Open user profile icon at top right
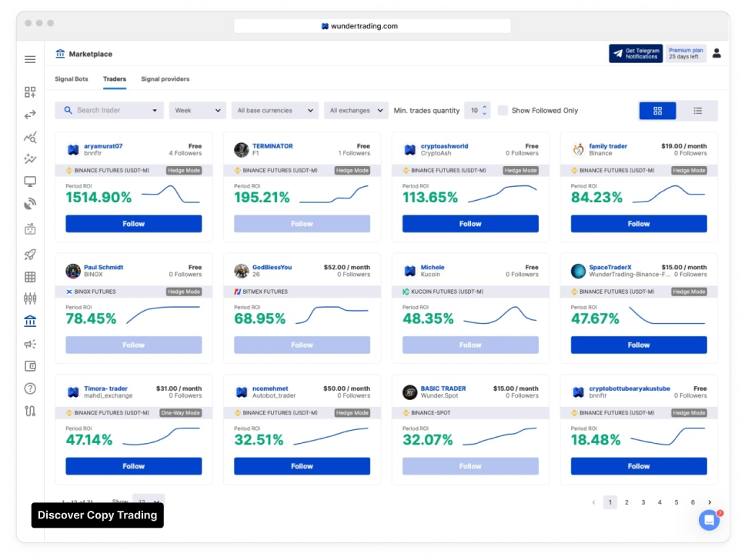The width and height of the screenshot is (745, 560). click(x=717, y=54)
